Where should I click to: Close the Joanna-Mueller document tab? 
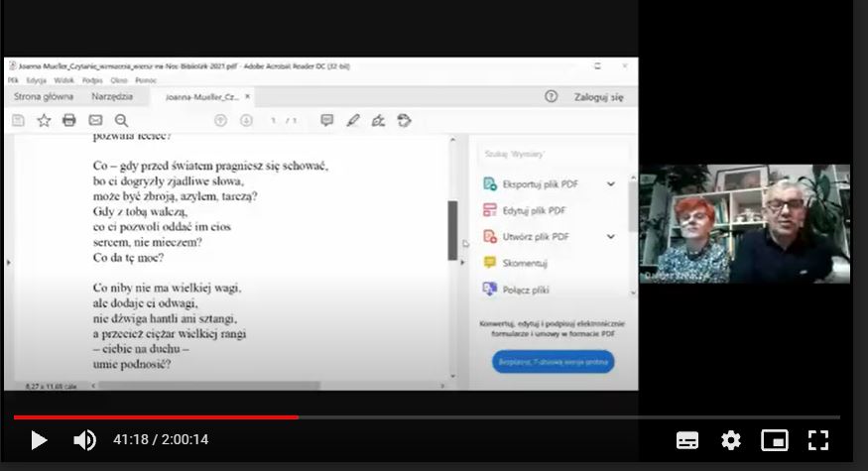(x=247, y=96)
